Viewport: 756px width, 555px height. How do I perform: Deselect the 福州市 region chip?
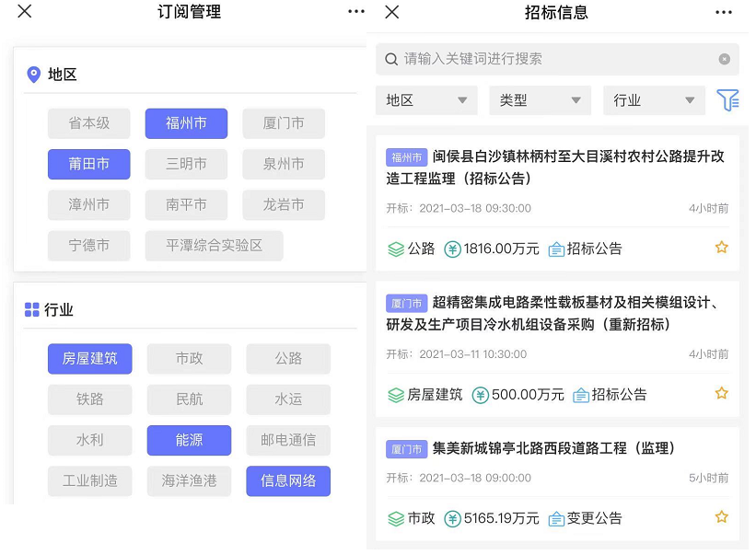(186, 123)
